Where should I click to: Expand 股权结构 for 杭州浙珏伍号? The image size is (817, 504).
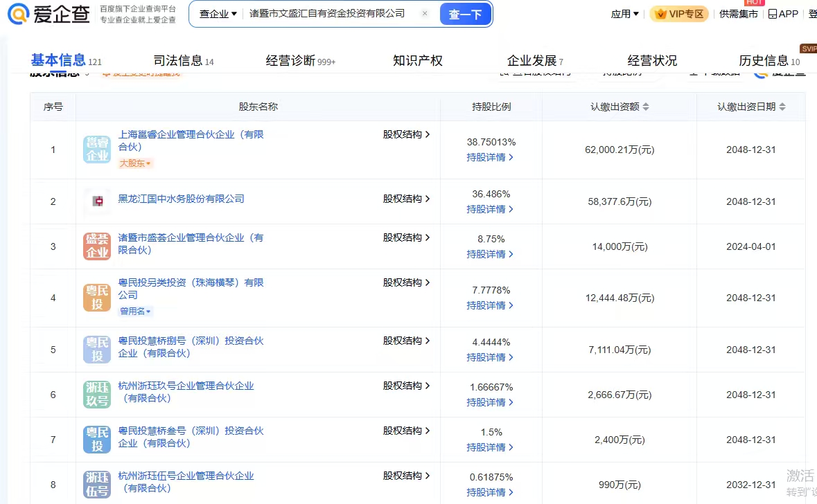pos(406,476)
